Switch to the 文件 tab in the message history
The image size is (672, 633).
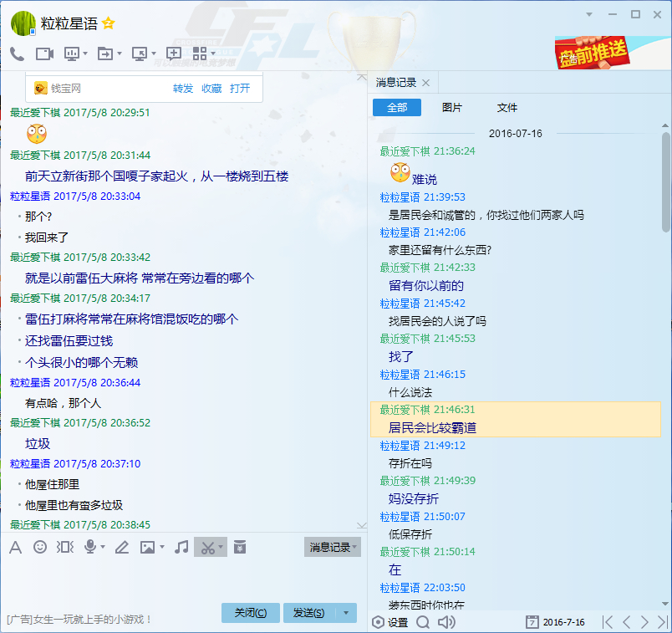pyautogui.click(x=507, y=108)
